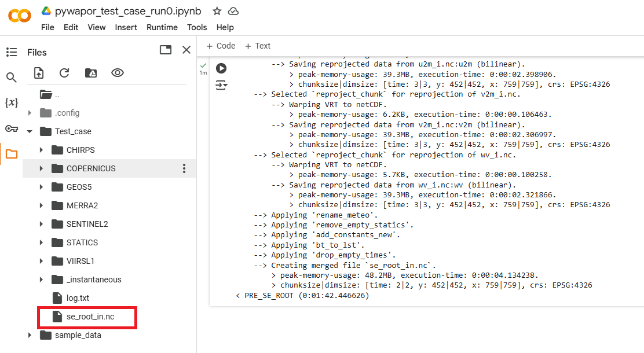Add a new Text cell
The width and height of the screenshot is (644, 353).
(258, 46)
